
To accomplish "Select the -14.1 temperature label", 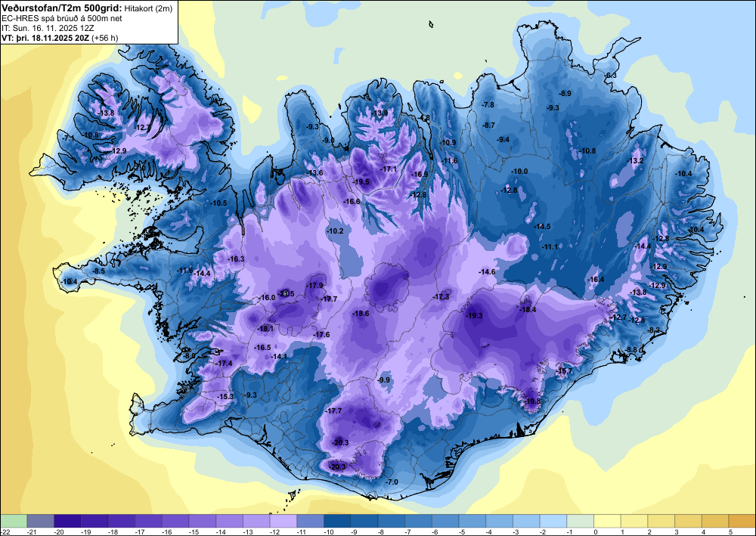I will point(280,357).
